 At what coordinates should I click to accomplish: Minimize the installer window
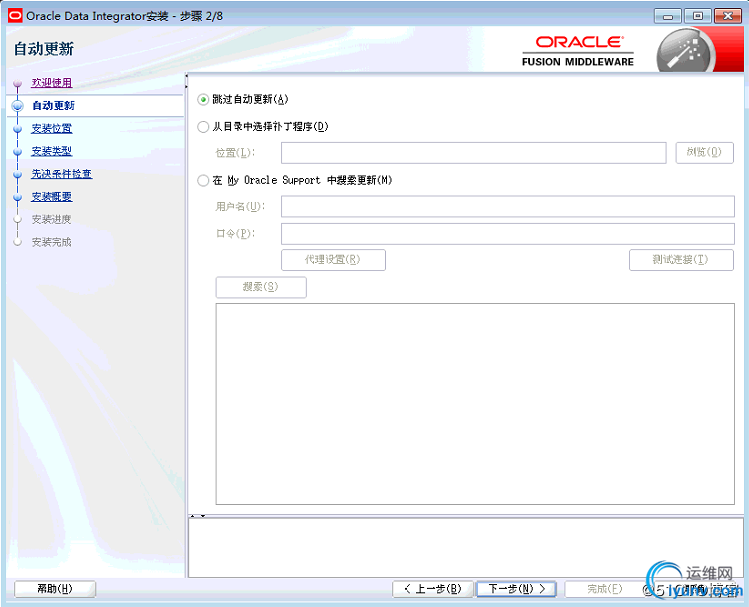[x=668, y=16]
